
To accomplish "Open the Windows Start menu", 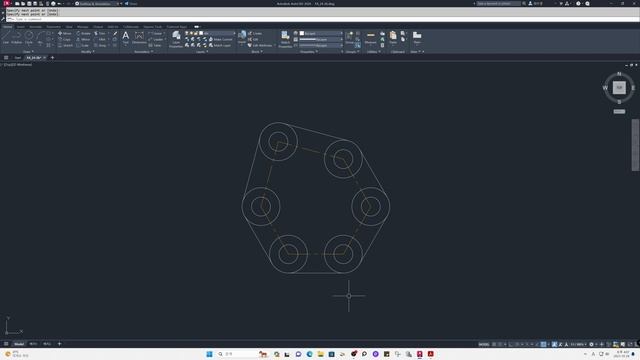I will [x=209, y=354].
